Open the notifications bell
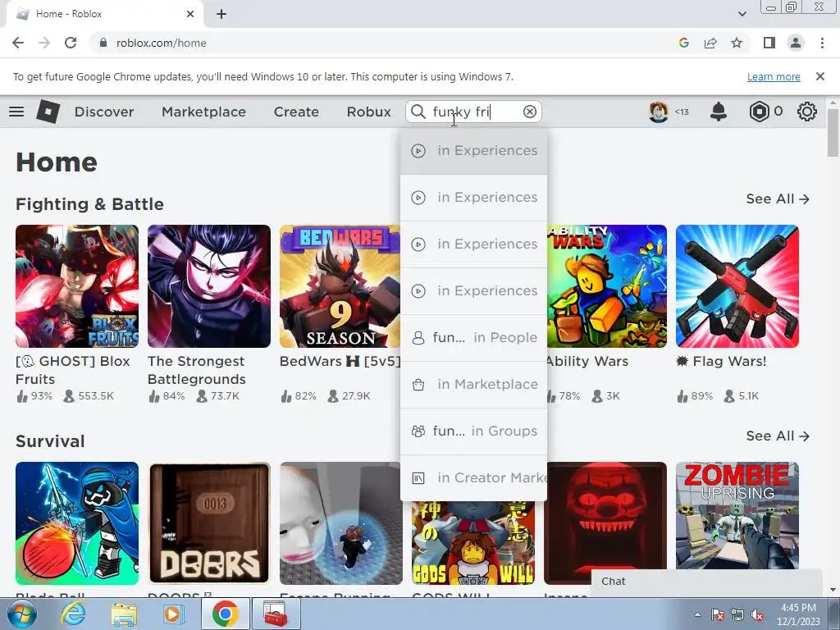The width and height of the screenshot is (840, 630). coord(719,112)
